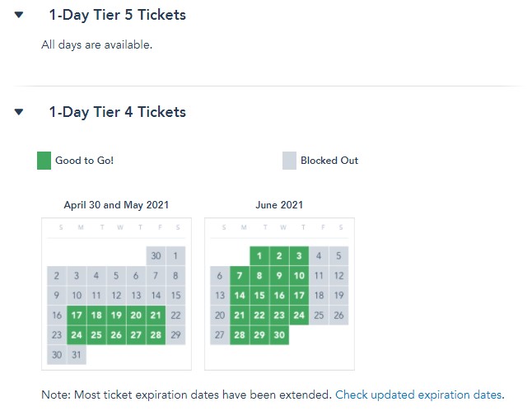This screenshot has height=411, width=532.
Task: Select May 17 on the calendar
Action: 77,315
